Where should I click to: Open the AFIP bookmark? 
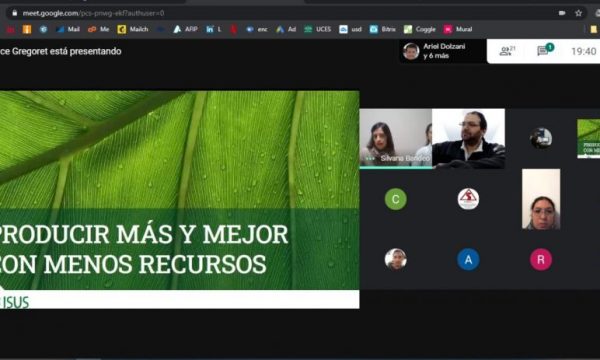point(186,29)
